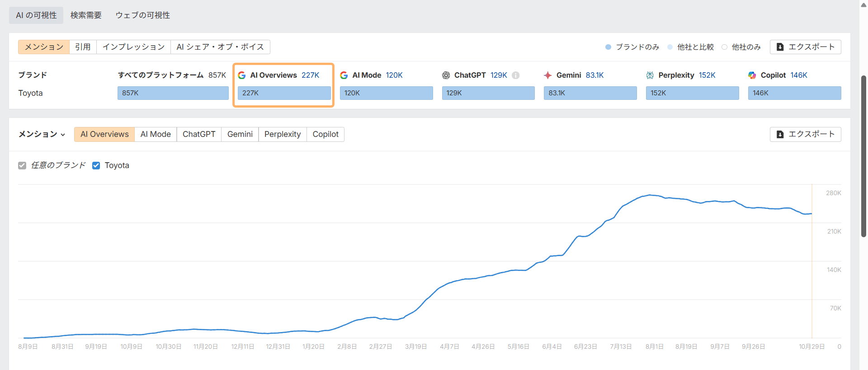Click the top エクスポート button

point(805,47)
